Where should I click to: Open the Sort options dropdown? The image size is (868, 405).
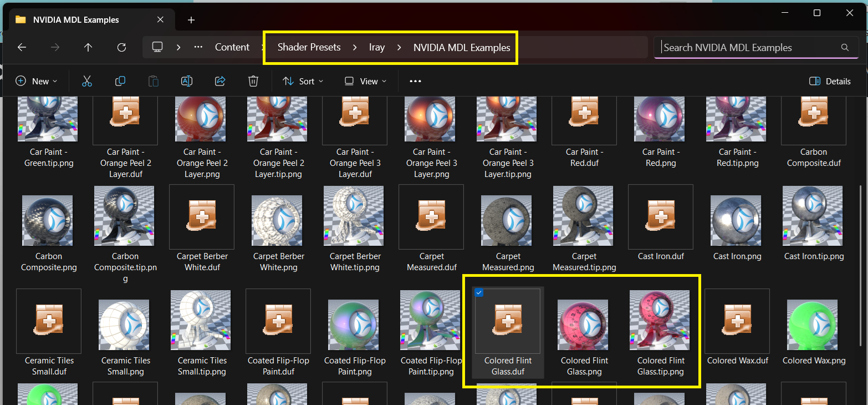(x=303, y=81)
